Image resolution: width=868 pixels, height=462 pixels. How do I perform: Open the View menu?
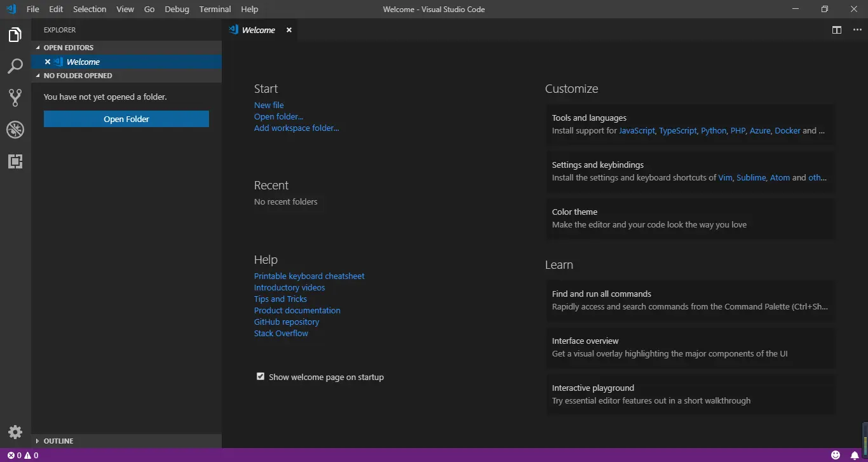pos(125,9)
